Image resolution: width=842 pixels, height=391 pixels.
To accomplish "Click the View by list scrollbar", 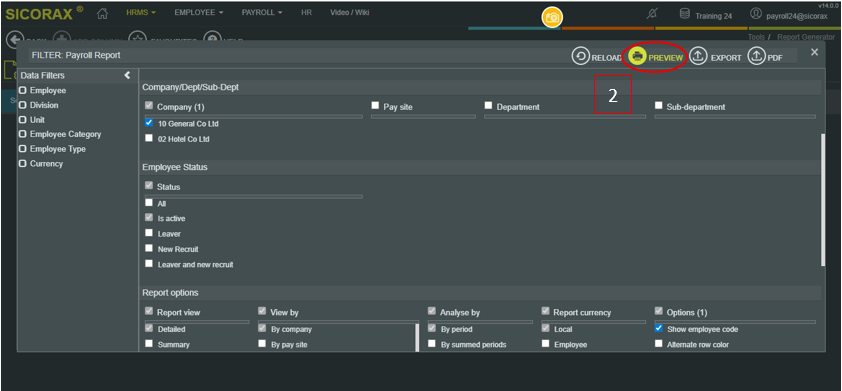I will pos(417,337).
